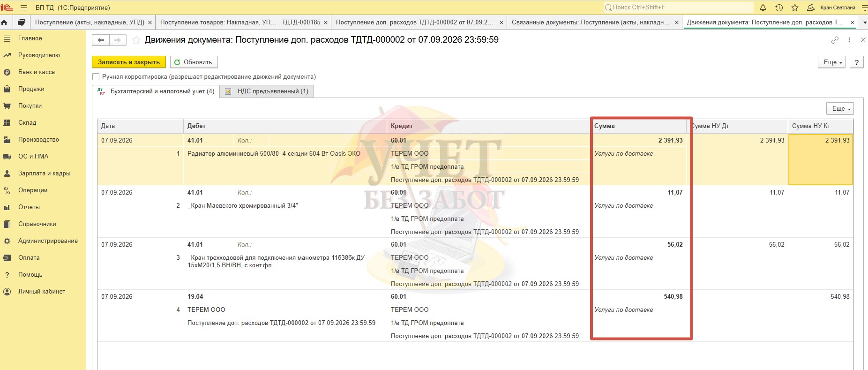Image resolution: width=868 pixels, height=370 pixels.
Task: Copy link to document icon
Action: [835, 40]
